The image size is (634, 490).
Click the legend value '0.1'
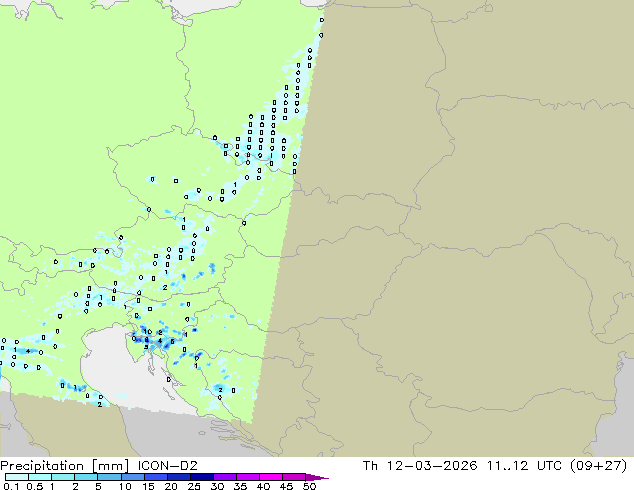pos(11,486)
